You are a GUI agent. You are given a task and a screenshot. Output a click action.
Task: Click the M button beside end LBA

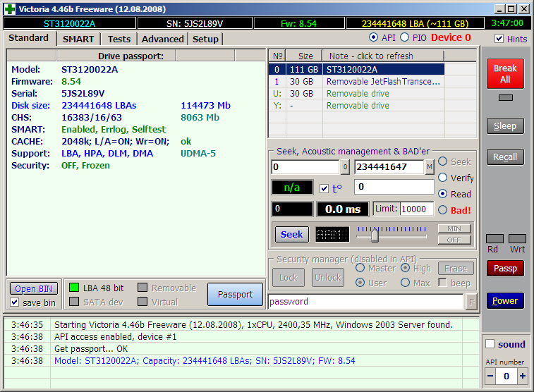tap(430, 166)
